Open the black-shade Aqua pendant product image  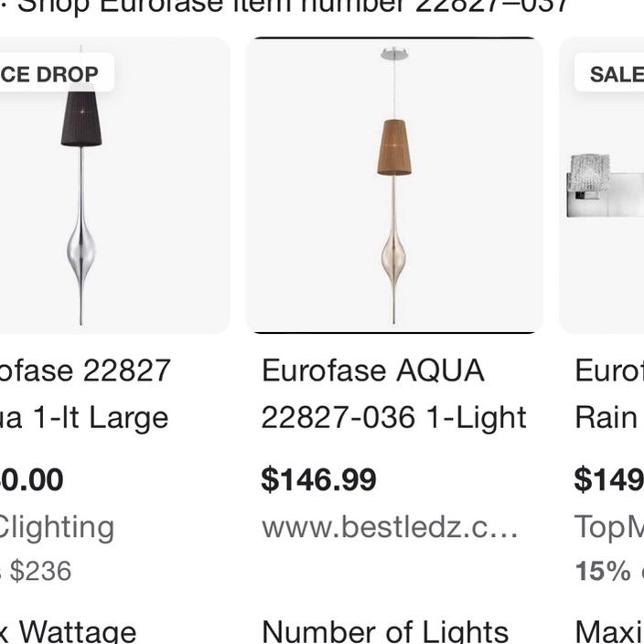pos(114,185)
